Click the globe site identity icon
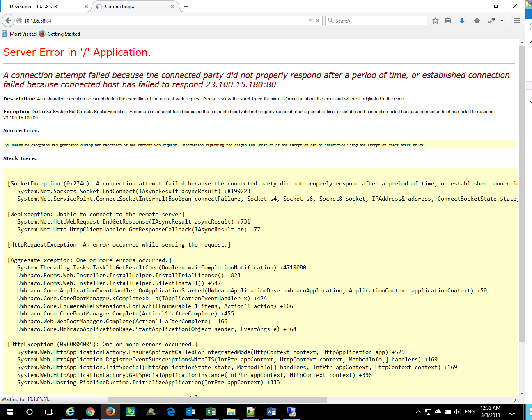Image resolution: width=532 pixels, height=420 pixels. tap(19, 21)
